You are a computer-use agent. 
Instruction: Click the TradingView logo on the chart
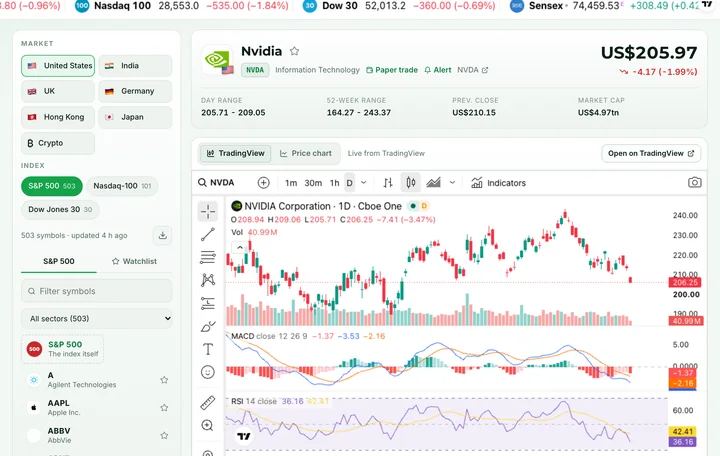click(244, 436)
